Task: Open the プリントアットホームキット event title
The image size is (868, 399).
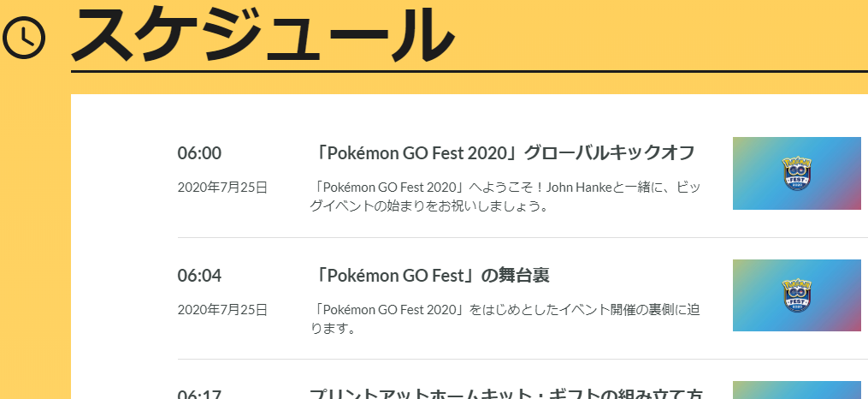Action: coord(506,393)
